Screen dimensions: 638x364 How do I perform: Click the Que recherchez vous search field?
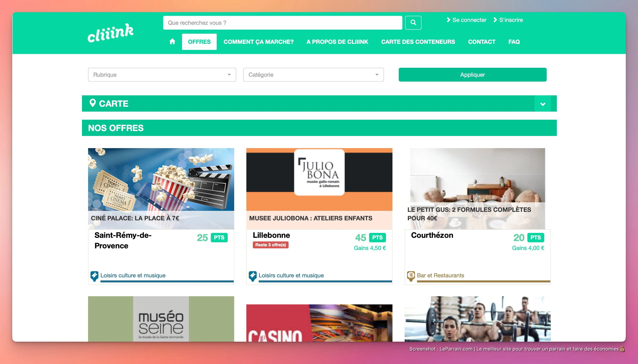click(x=282, y=23)
